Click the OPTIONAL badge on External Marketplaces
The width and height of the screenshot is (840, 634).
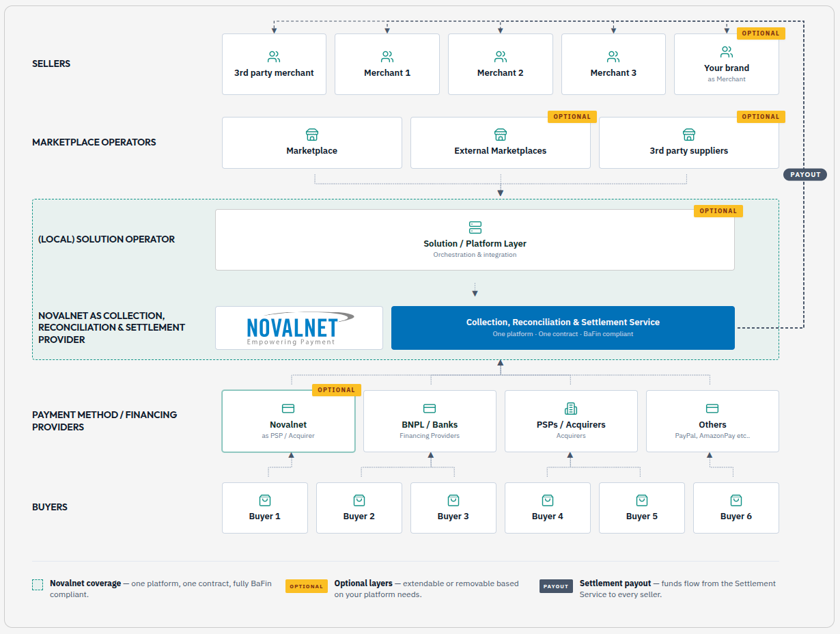click(572, 117)
